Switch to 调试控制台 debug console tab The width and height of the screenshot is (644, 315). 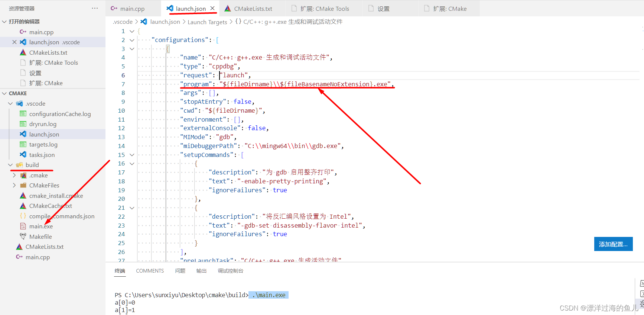pyautogui.click(x=230, y=271)
